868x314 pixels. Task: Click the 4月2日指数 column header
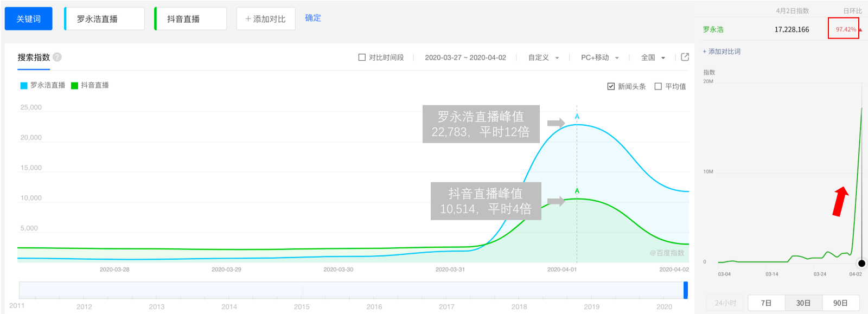[x=792, y=11]
